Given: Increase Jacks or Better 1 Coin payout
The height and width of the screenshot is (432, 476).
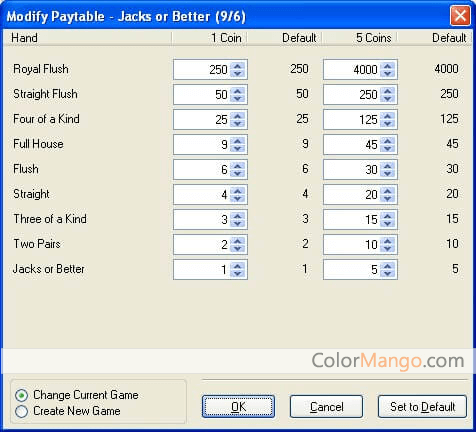Looking at the screenshot, I should [237, 266].
